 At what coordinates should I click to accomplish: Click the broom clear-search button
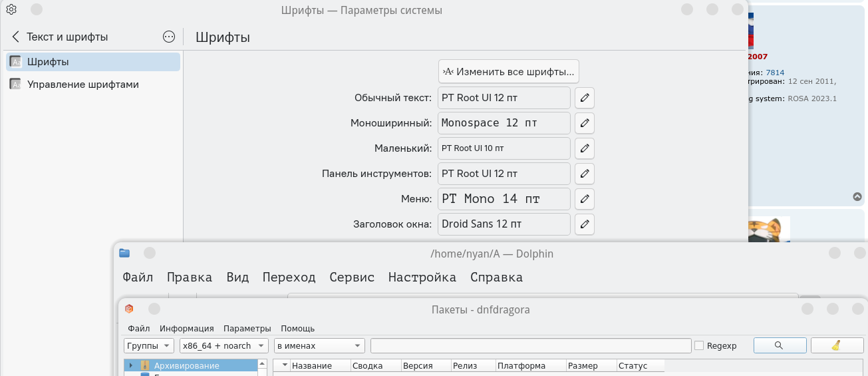click(x=836, y=345)
